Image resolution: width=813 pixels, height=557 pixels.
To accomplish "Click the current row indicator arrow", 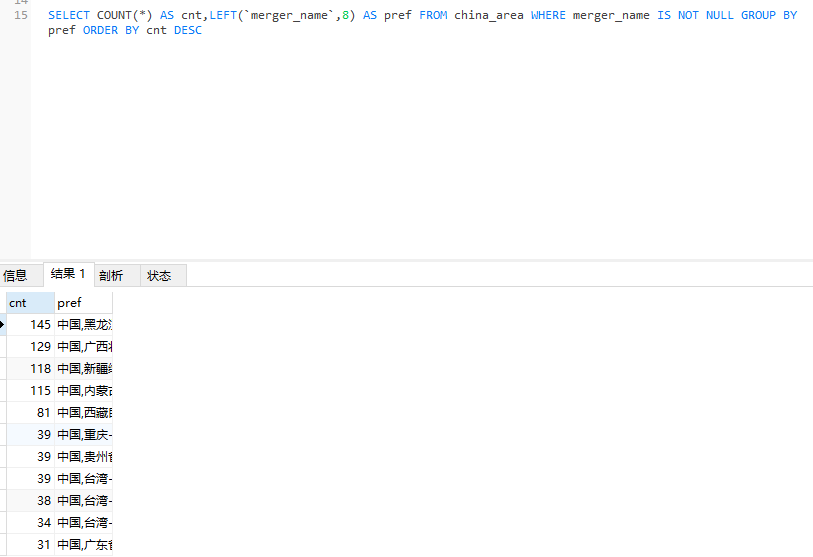I will (3, 324).
